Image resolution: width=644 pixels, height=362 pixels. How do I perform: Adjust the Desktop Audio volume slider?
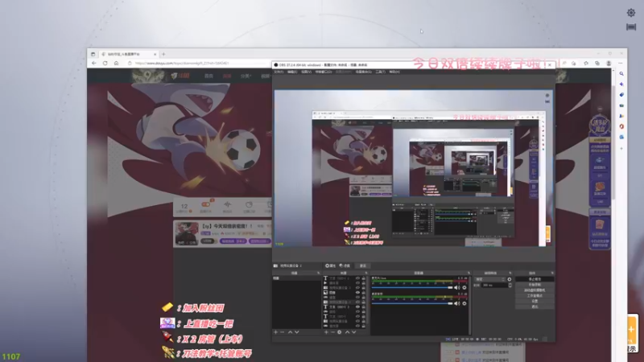(x=412, y=303)
